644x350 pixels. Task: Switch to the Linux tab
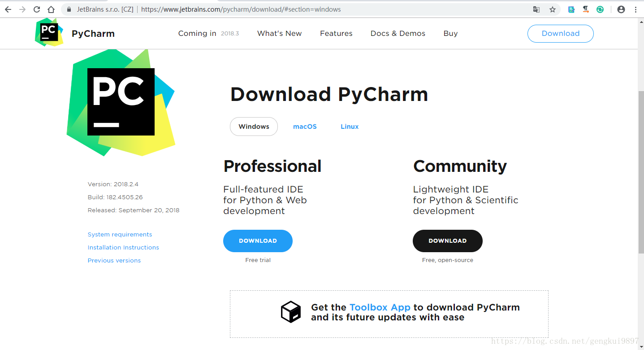[349, 126]
